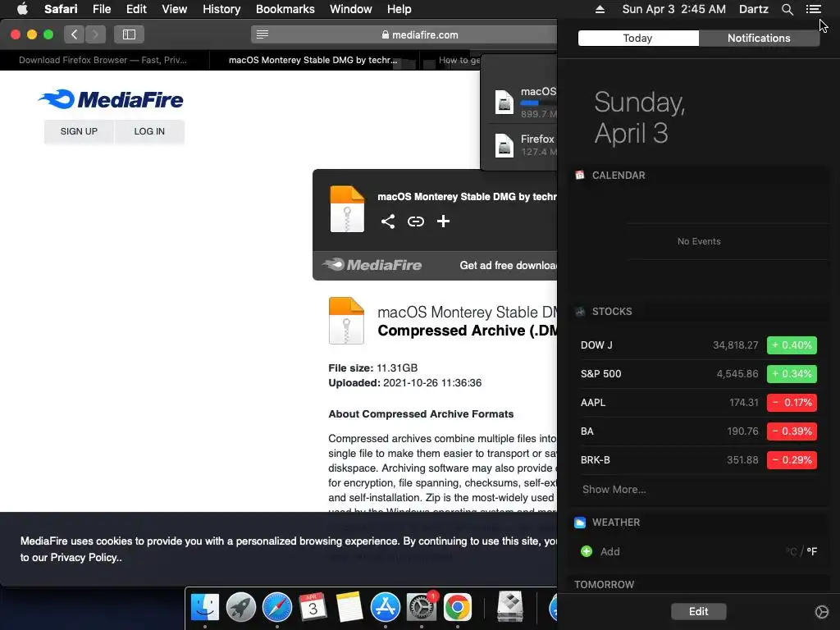
Task: Click the gray MediaFire logo in banner
Action: pyautogui.click(x=372, y=265)
